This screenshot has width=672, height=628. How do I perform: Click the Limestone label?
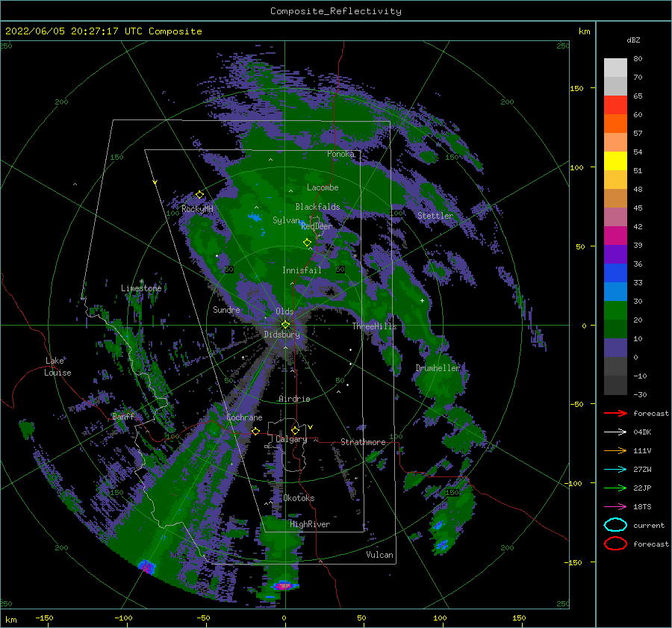[141, 288]
